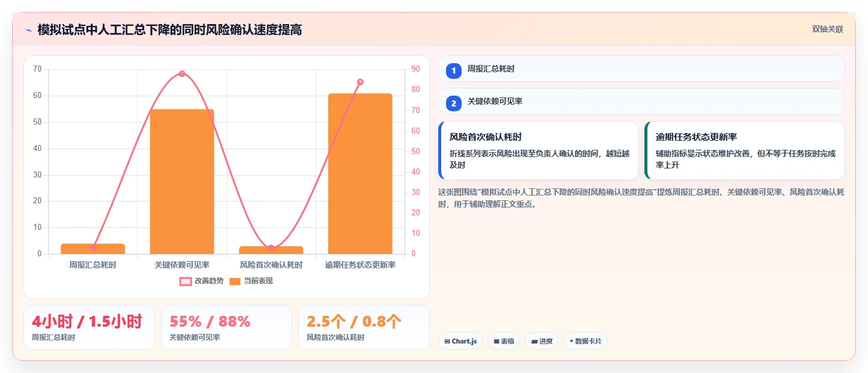The image size is (868, 373).
Task: Click the card title 模拟试点中人工汇总下降的同时风险确认速度提高
Action: click(x=170, y=29)
